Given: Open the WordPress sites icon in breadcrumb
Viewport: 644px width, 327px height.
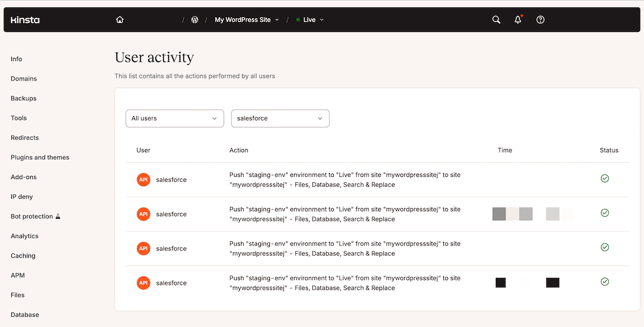Looking at the screenshot, I should [195, 20].
